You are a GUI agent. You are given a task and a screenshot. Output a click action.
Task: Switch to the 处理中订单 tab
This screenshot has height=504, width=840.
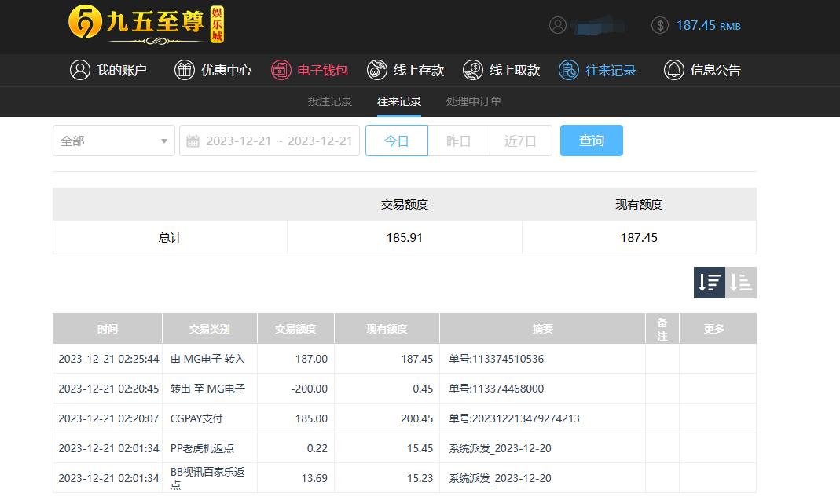point(473,101)
